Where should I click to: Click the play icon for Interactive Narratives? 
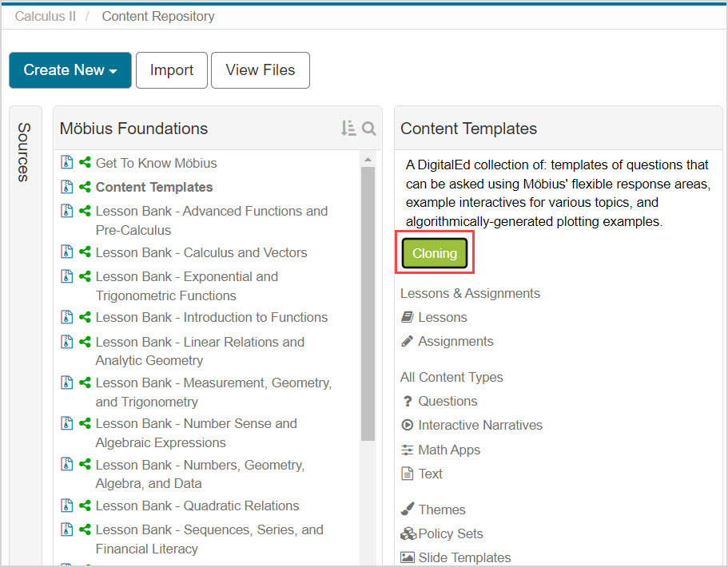(408, 425)
